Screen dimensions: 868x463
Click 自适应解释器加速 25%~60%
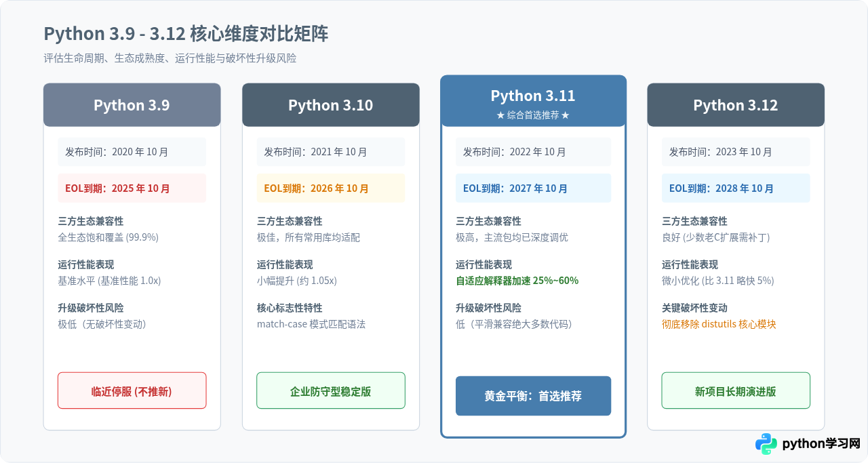517,281
